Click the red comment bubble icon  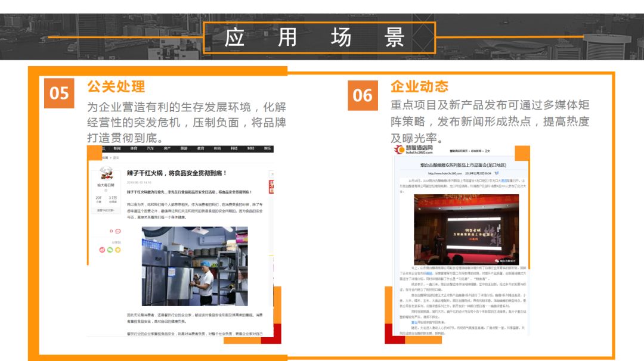click(x=118, y=231)
